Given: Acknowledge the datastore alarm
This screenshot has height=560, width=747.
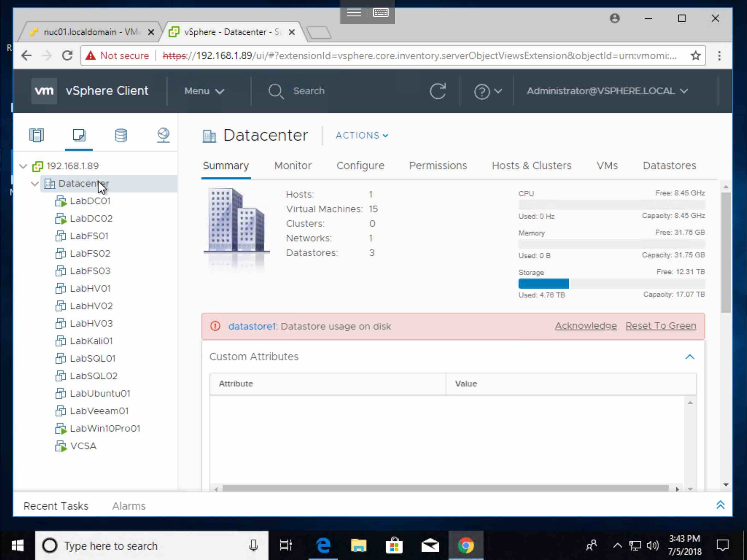Looking at the screenshot, I should click(586, 326).
